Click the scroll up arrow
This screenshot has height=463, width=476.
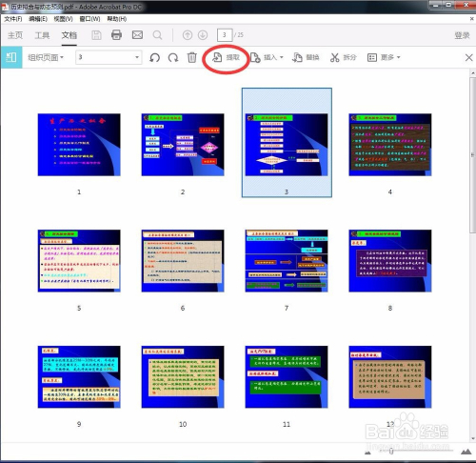[x=473, y=73]
